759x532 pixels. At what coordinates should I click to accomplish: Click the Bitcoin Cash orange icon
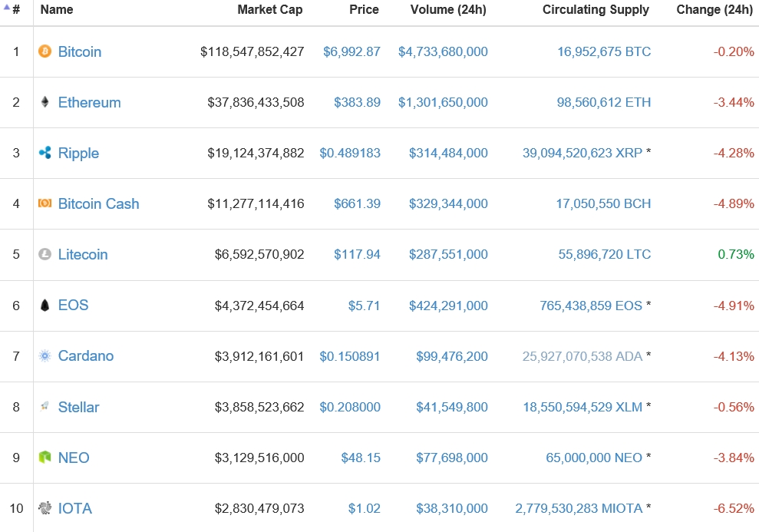(x=45, y=203)
